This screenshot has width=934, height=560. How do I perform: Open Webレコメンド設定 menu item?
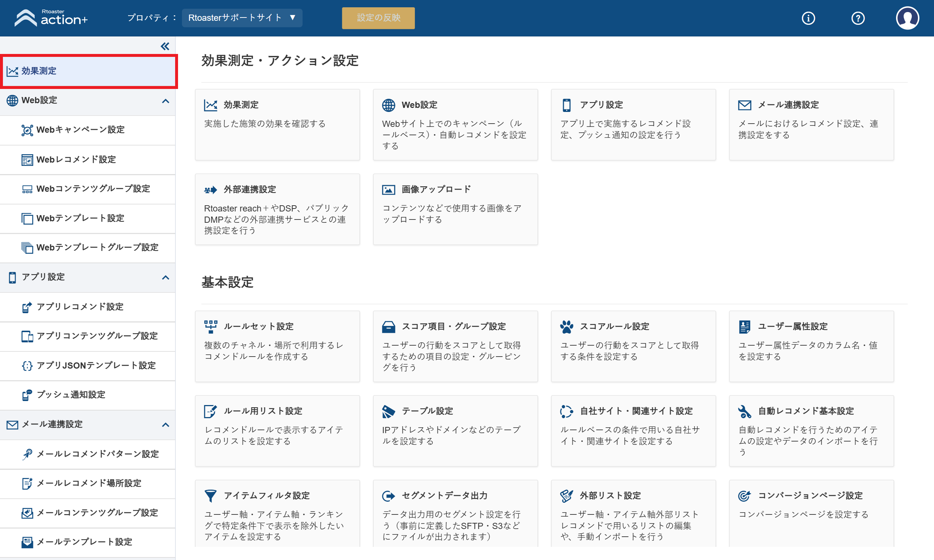tap(88, 160)
